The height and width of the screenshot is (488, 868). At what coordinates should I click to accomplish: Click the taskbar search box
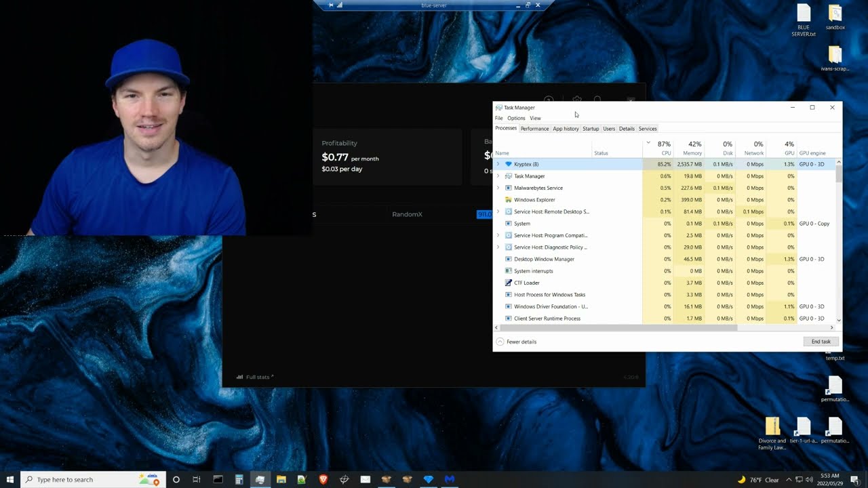pos(93,479)
